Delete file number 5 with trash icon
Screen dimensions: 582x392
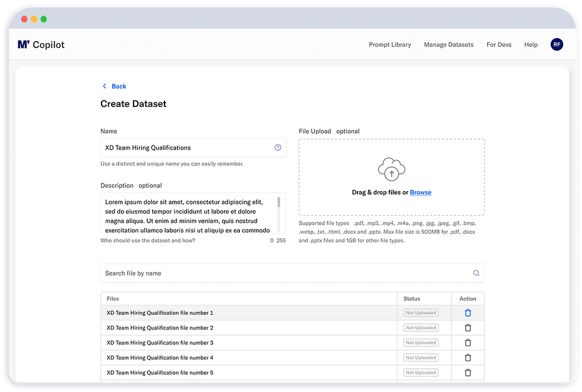(468, 372)
